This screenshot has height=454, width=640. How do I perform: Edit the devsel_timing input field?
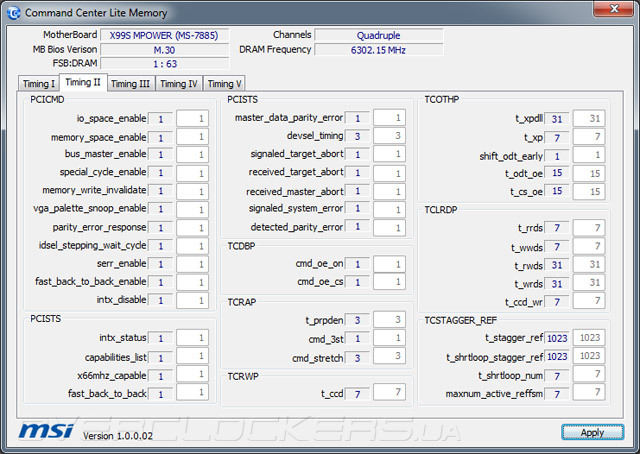coord(389,136)
